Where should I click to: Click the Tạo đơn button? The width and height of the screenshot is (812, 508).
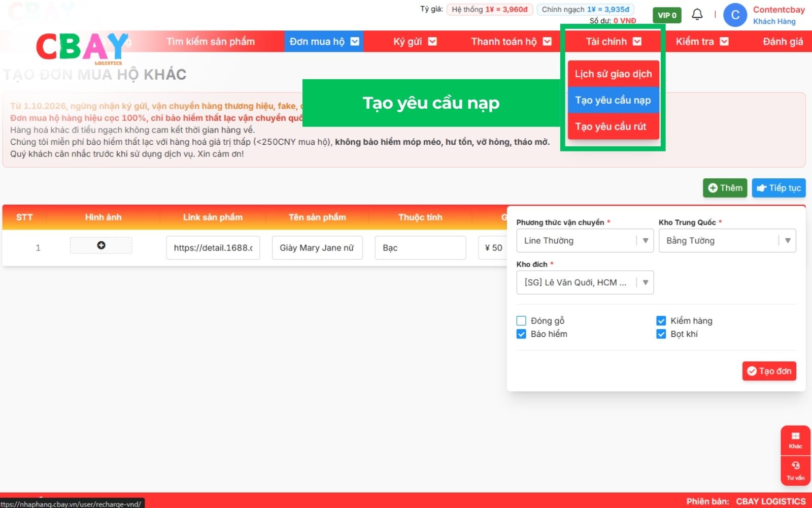coord(769,371)
